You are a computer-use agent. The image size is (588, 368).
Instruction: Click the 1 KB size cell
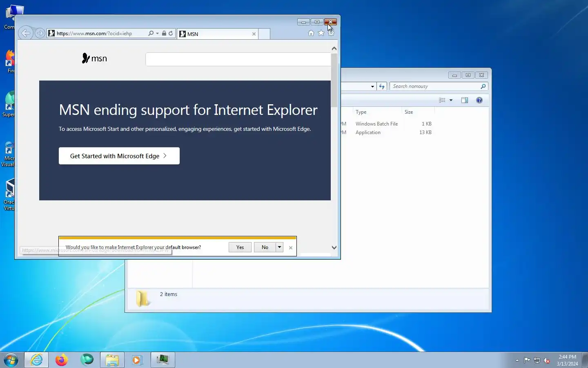[x=427, y=123]
